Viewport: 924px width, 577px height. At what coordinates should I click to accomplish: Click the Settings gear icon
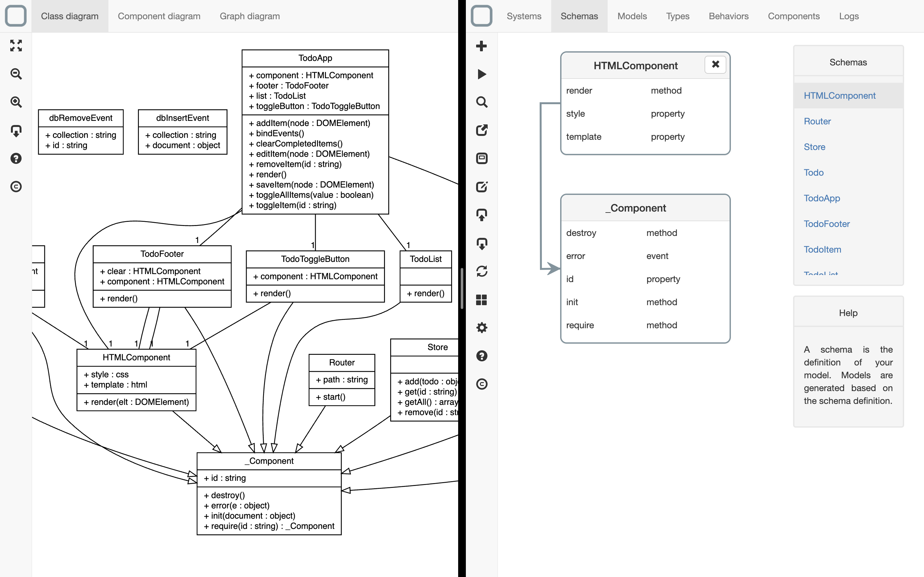pos(482,327)
